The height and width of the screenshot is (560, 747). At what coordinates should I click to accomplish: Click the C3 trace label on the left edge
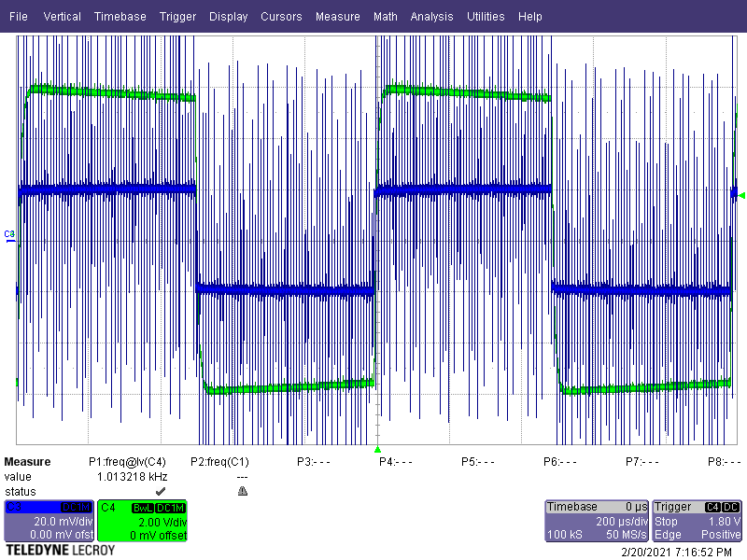point(9,234)
